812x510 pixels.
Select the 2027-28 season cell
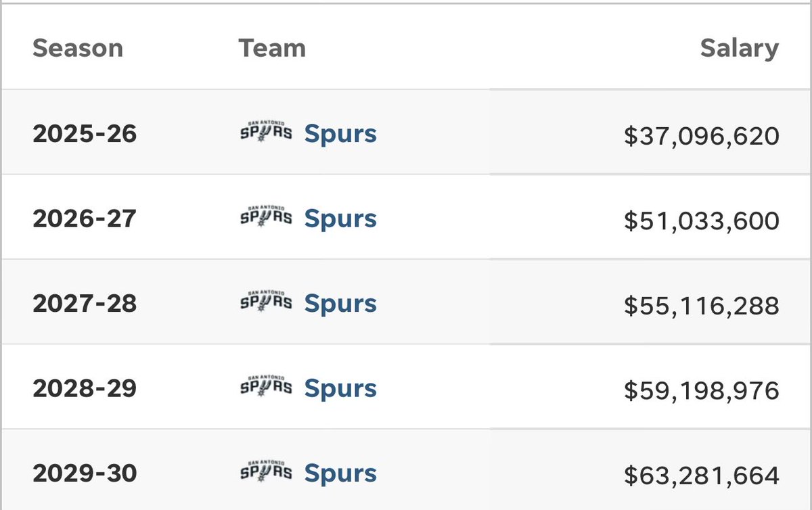pyautogui.click(x=85, y=304)
